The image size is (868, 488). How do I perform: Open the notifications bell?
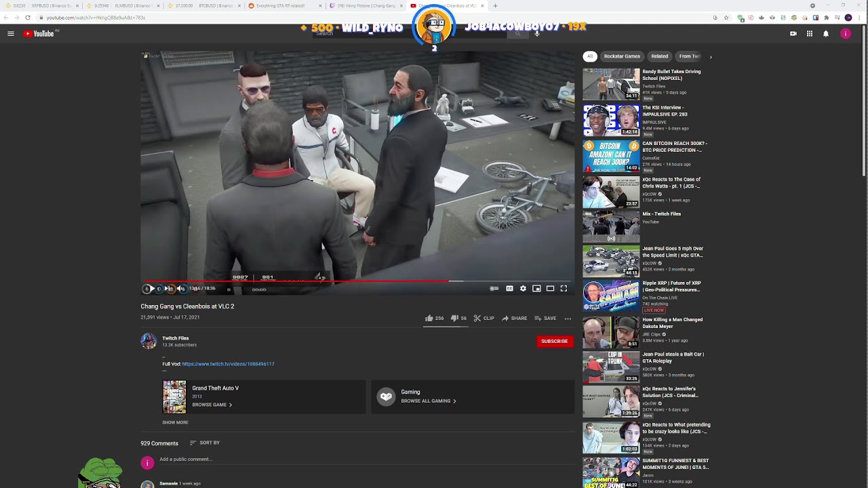[826, 33]
